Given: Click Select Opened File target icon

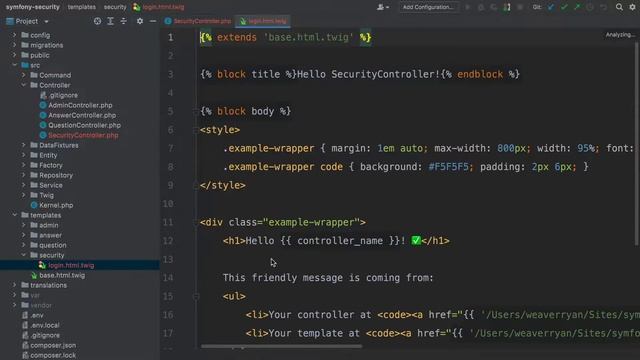Looking at the screenshot, I should [97, 21].
